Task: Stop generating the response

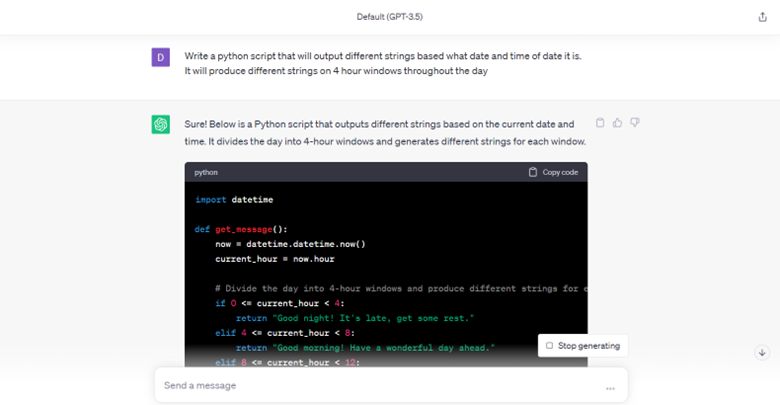Action: click(583, 346)
